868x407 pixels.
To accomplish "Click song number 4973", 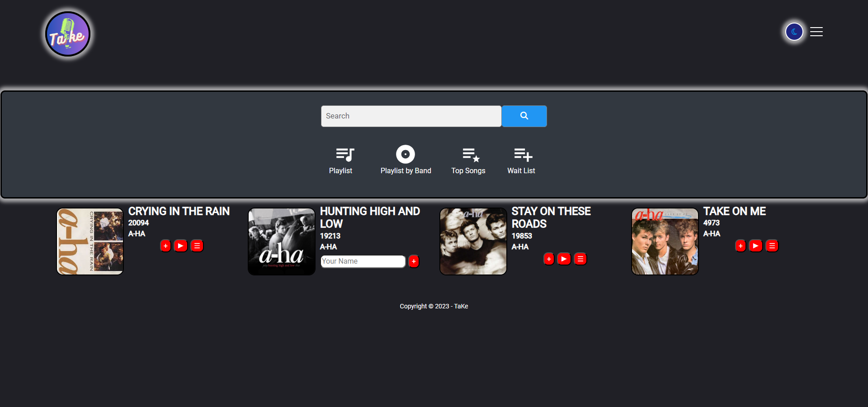I will 712,223.
